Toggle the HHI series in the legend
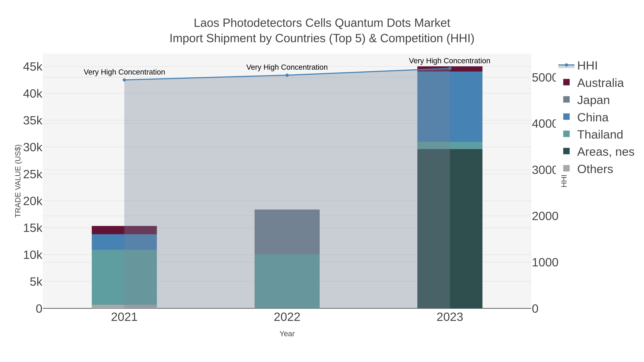This screenshot has height=362, width=644. pos(578,66)
